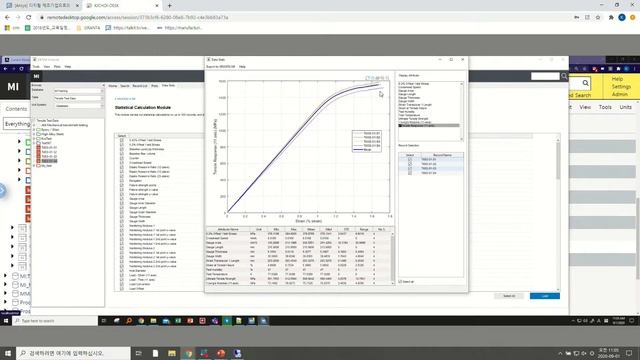The height and width of the screenshot is (360, 640).
Task: Toggle the Gauge Length attribute checkbox
Action: (121, 207)
